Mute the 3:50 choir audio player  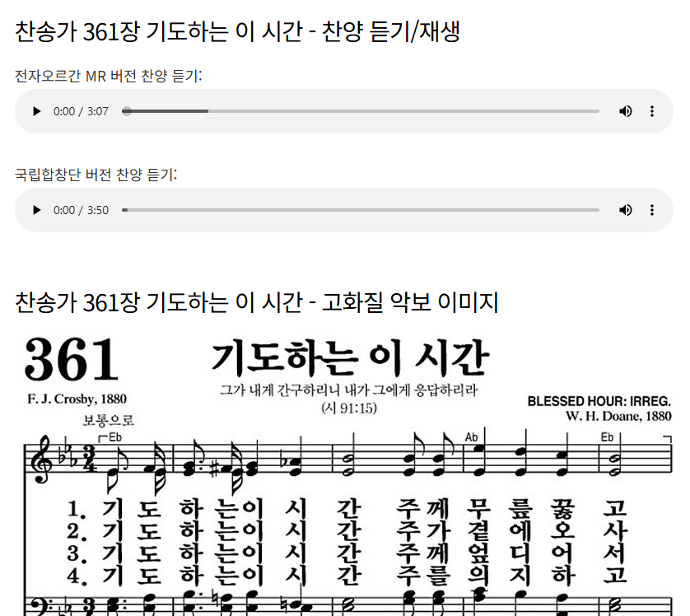tap(625, 210)
